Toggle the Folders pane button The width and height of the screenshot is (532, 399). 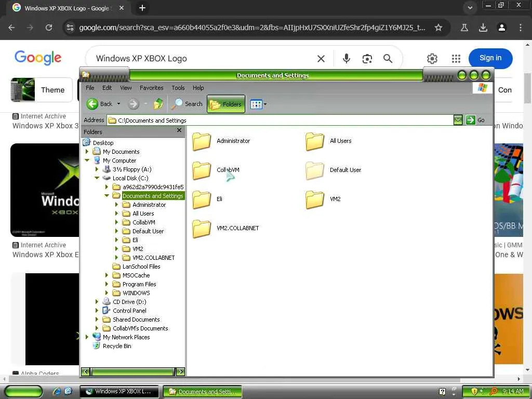coord(226,104)
